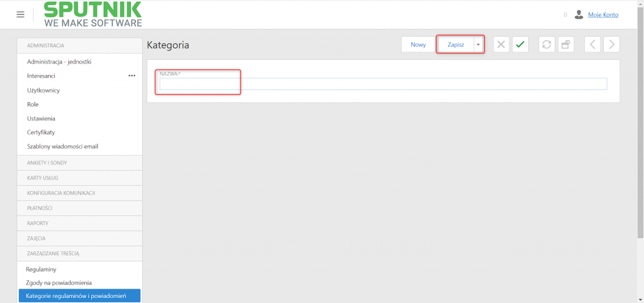Expand the Zapisz dropdown arrow
This screenshot has width=644, height=303.
(x=479, y=44)
